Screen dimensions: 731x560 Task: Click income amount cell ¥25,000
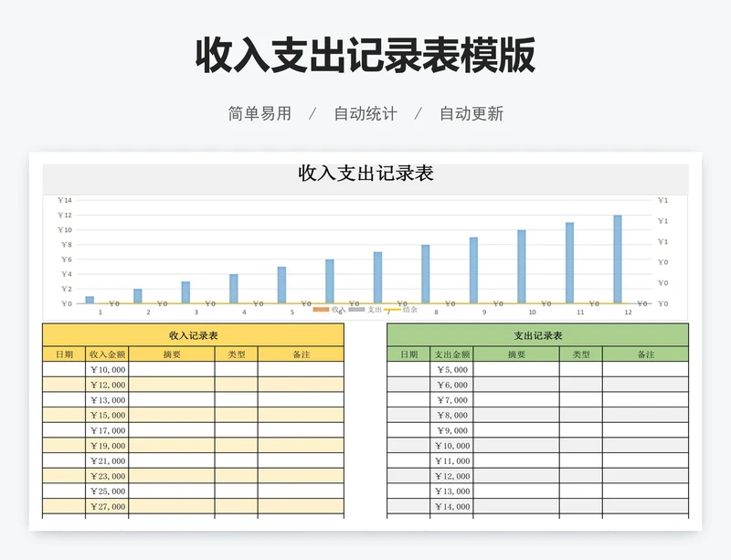pyautogui.click(x=107, y=491)
